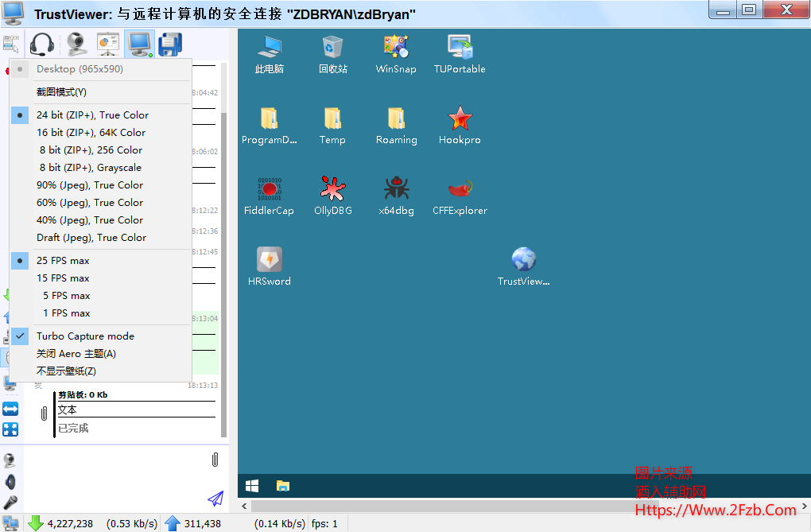Screen dimensions: 811x532
Task: Click 截图模式(Y) menu entry
Action: point(101,92)
